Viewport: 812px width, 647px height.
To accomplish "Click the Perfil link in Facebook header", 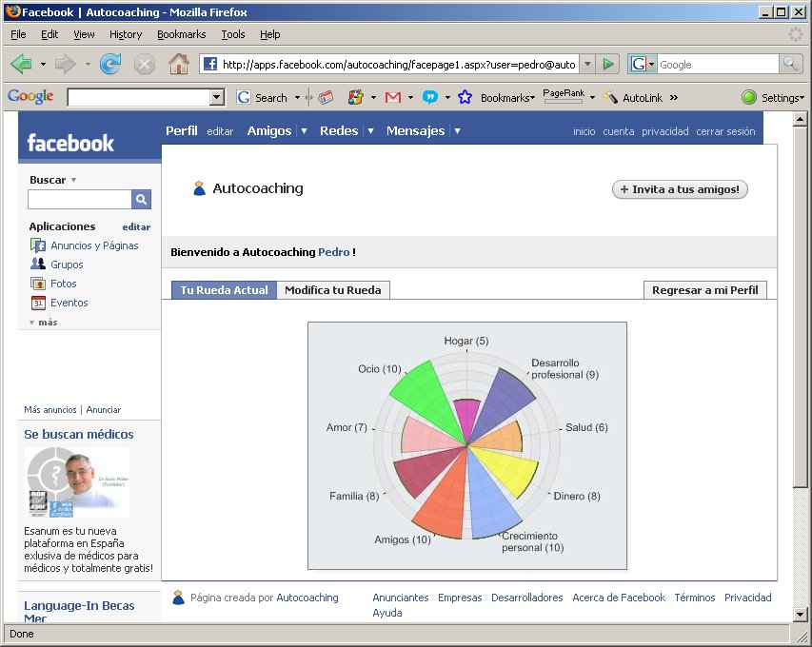I will click(181, 131).
